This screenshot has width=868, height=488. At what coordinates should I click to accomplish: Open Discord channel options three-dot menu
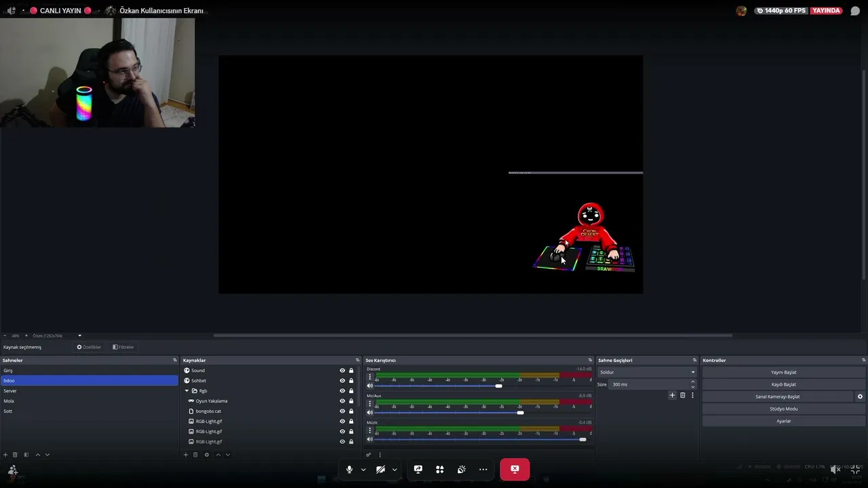pyautogui.click(x=370, y=376)
